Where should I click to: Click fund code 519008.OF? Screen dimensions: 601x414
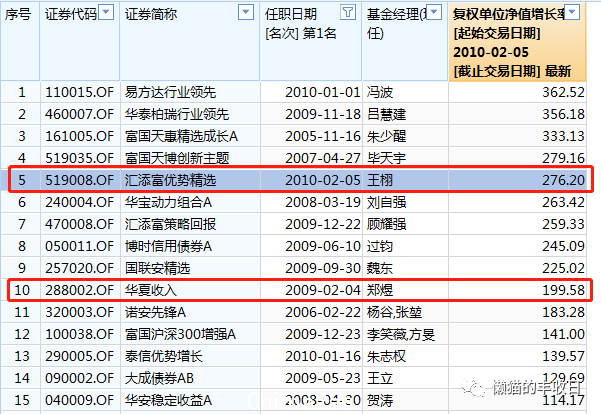pos(79,180)
